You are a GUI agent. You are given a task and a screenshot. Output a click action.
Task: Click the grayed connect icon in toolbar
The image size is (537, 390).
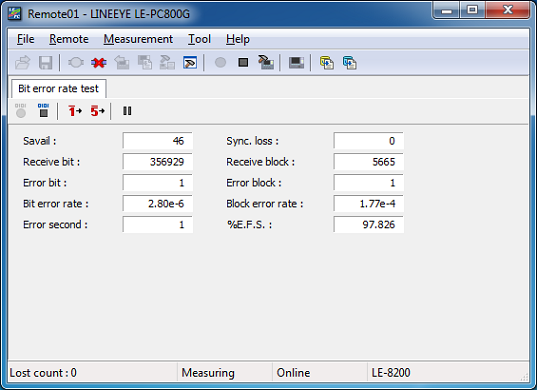click(76, 63)
